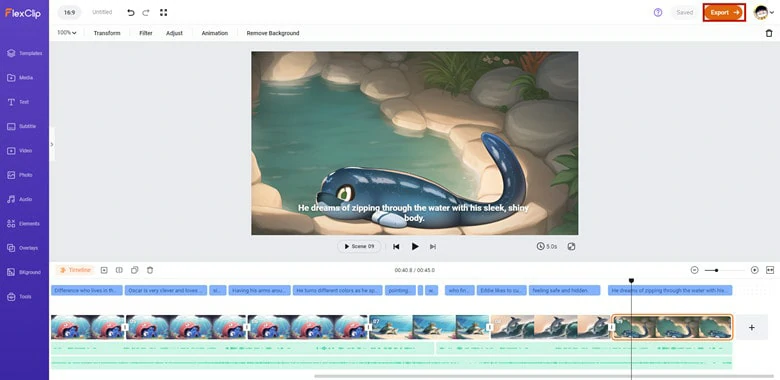Click the Saved status button

click(x=684, y=12)
